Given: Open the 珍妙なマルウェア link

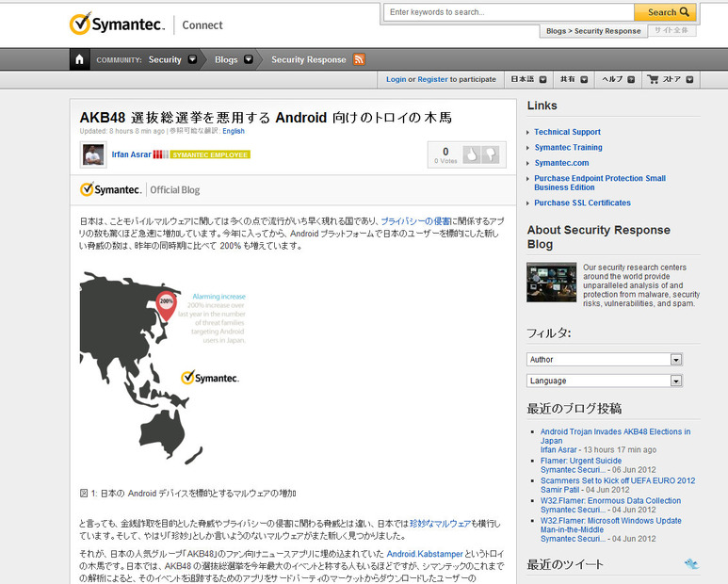Looking at the screenshot, I should (440, 524).
